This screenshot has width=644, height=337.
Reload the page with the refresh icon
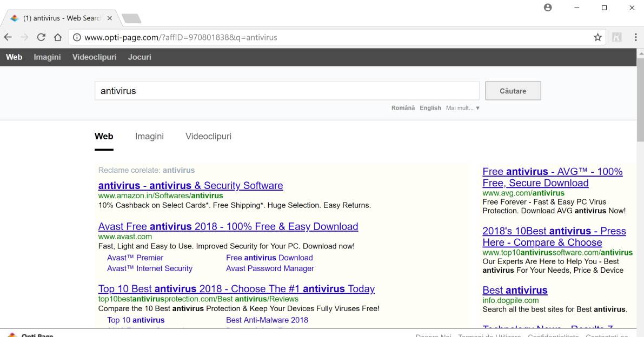(x=41, y=37)
